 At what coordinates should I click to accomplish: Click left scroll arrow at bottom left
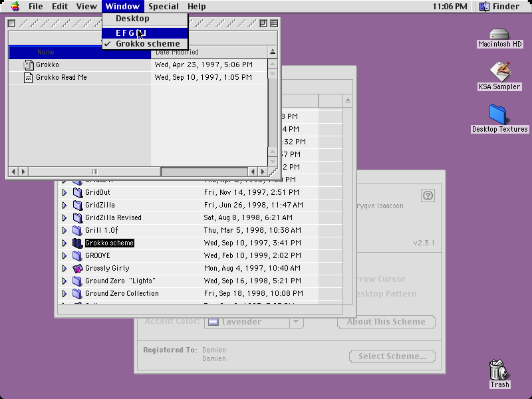click(x=13, y=172)
